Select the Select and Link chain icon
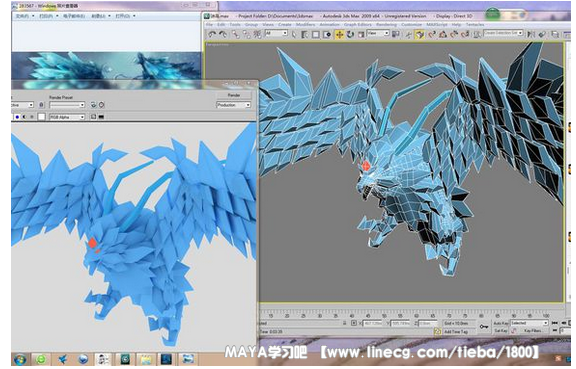Image resolution: width=576 pixels, height=369 pixels. coord(235,35)
